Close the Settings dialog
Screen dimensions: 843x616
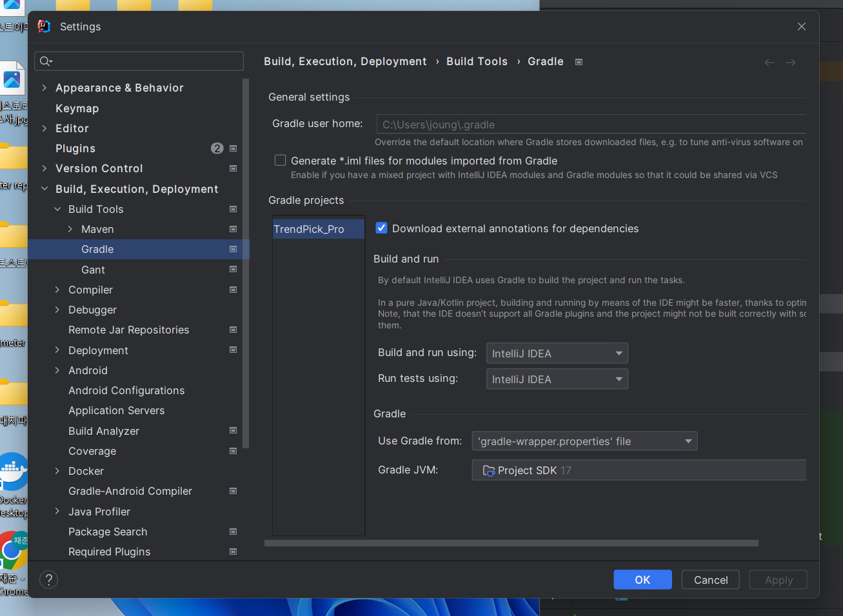pyautogui.click(x=802, y=26)
